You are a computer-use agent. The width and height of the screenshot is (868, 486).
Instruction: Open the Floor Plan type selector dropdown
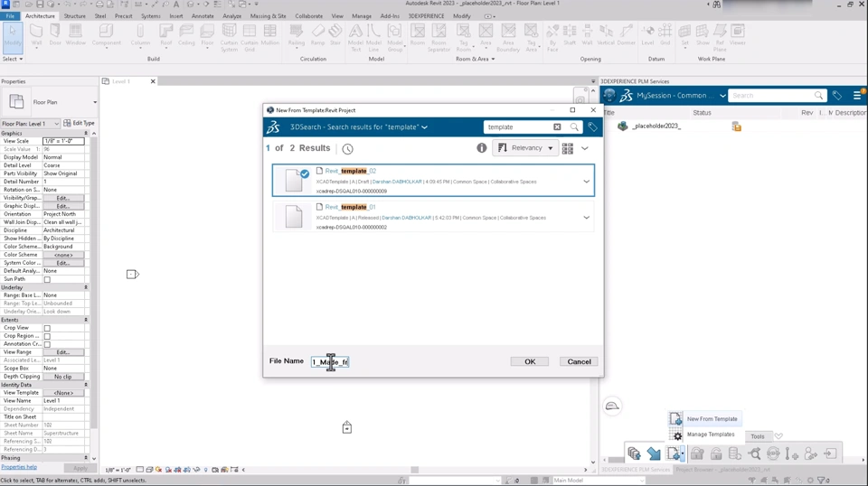[95, 102]
